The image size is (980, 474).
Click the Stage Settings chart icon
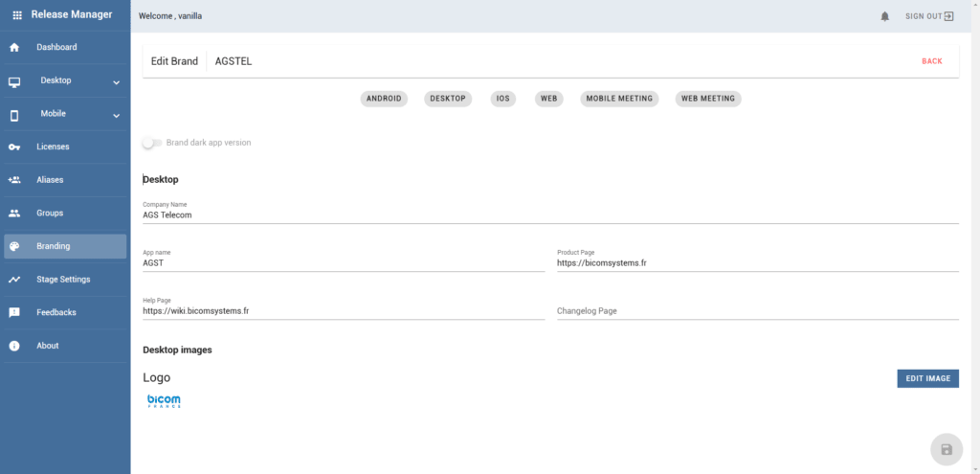click(14, 280)
